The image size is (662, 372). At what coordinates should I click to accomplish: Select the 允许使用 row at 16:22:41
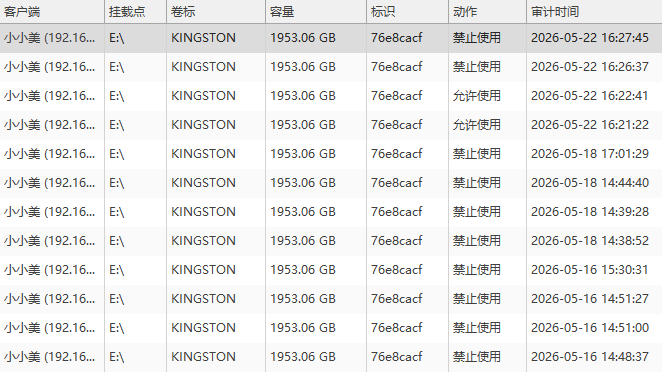[x=331, y=96]
